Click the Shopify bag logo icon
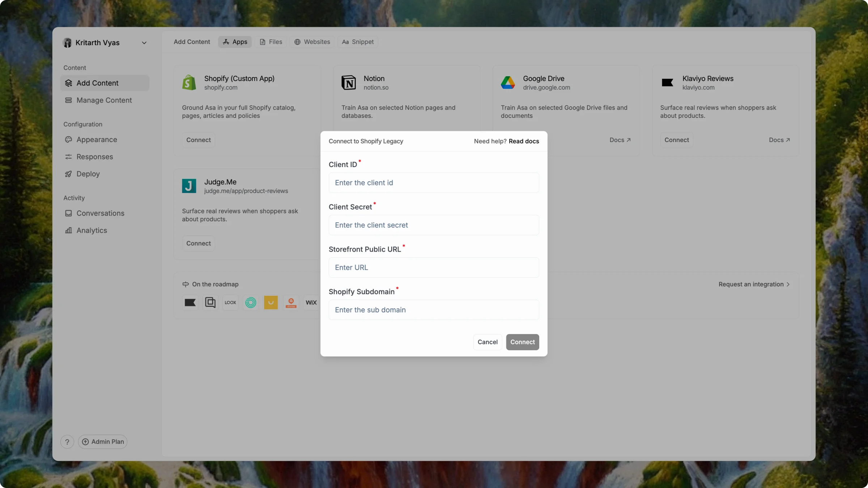Image resolution: width=868 pixels, height=488 pixels. [x=189, y=83]
